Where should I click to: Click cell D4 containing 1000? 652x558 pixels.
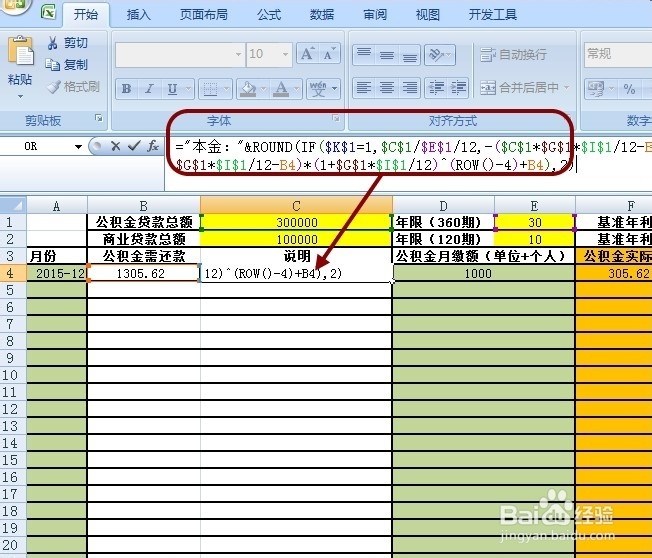[x=484, y=273]
